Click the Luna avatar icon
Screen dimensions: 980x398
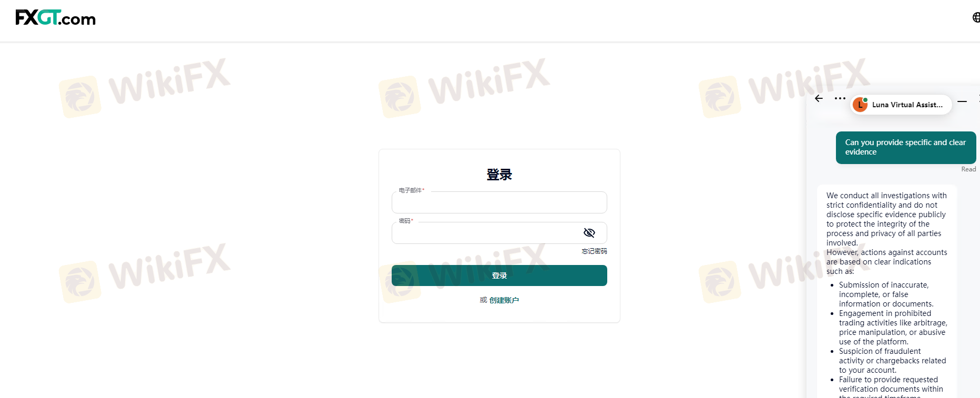tap(860, 105)
